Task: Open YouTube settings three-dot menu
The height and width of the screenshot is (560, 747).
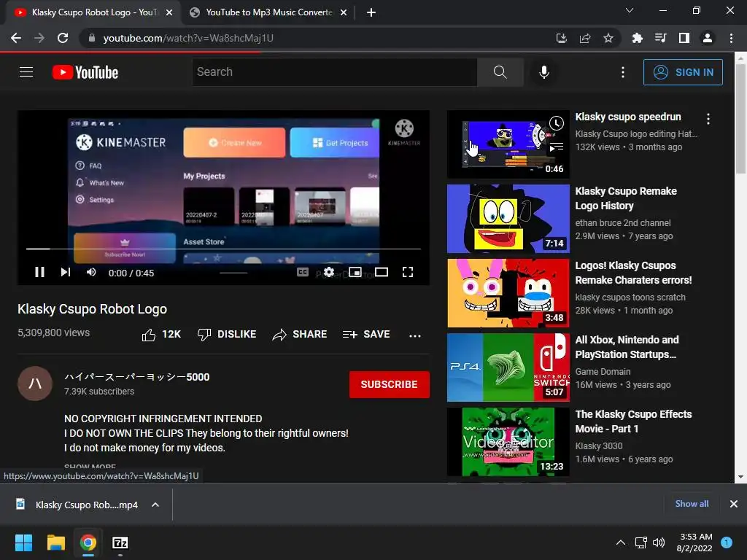Action: tap(623, 72)
